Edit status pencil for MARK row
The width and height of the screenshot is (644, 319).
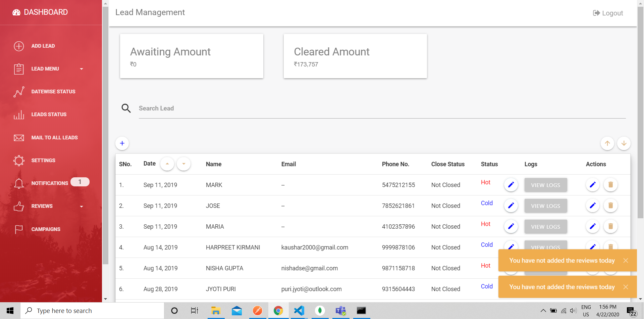[511, 185]
